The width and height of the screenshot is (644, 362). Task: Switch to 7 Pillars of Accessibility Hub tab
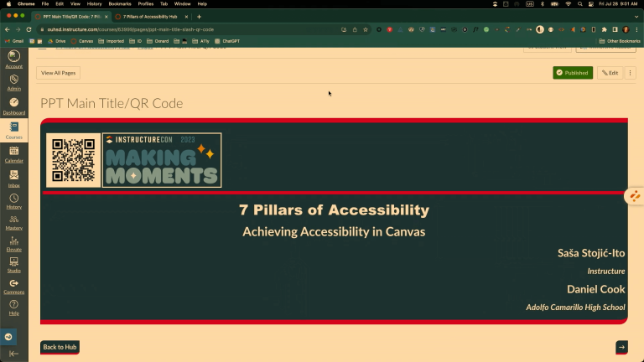[x=150, y=17]
